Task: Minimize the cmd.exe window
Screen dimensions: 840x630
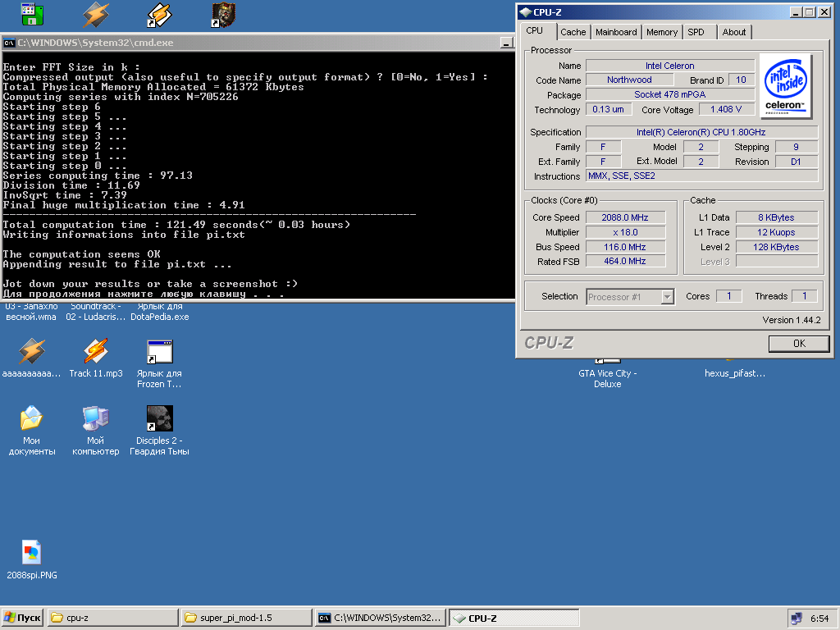Action: 506,43
